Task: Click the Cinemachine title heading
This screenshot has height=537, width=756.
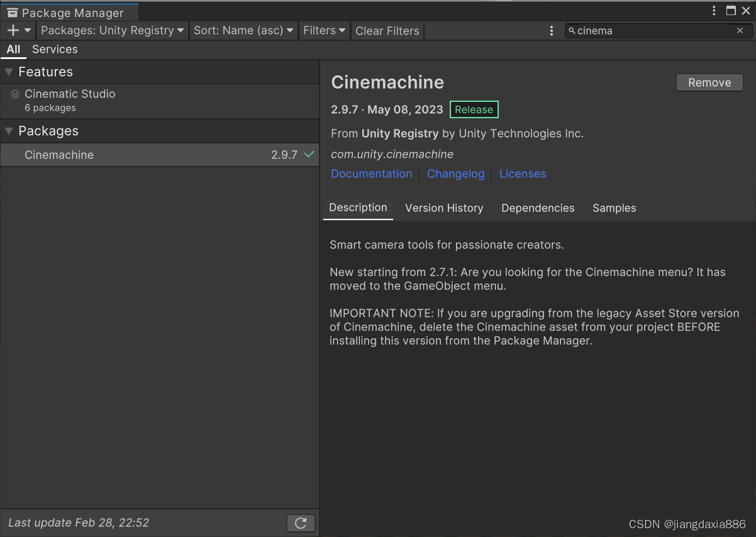Action: 387,82
